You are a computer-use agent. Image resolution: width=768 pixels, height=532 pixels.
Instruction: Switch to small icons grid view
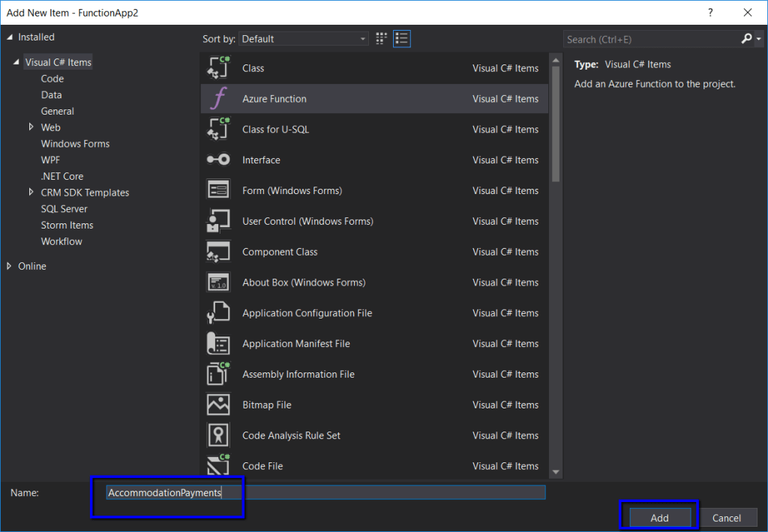382,38
